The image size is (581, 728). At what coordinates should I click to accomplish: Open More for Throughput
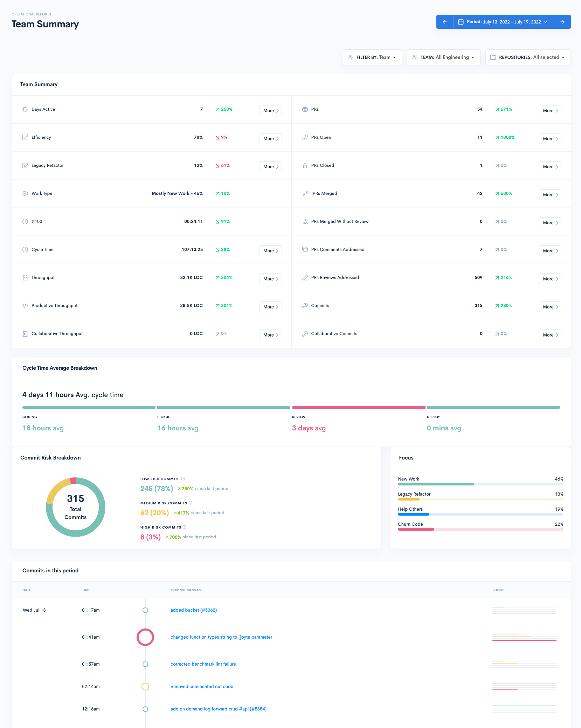271,279
